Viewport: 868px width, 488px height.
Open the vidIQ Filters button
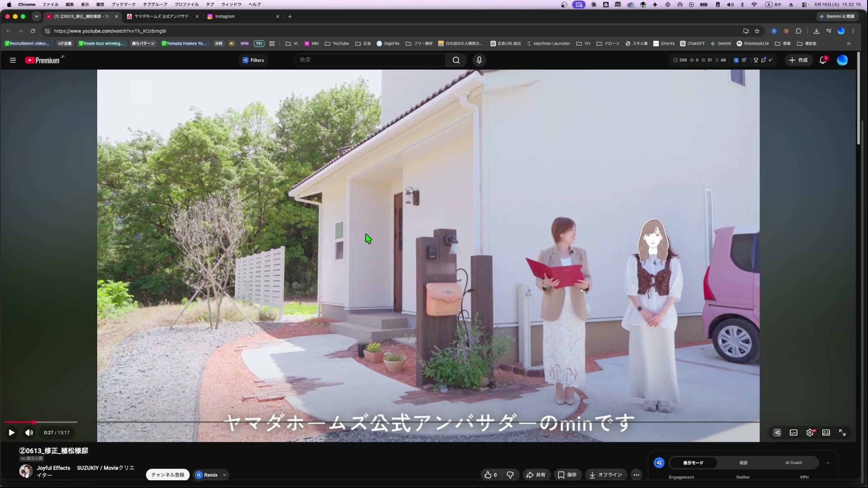[x=253, y=60]
